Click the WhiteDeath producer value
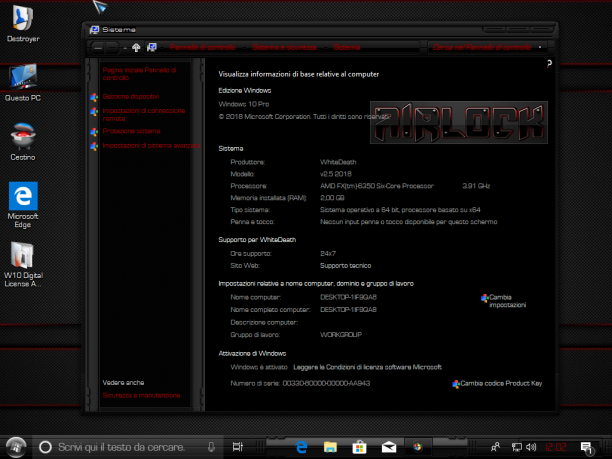The width and height of the screenshot is (612, 459). point(338,162)
